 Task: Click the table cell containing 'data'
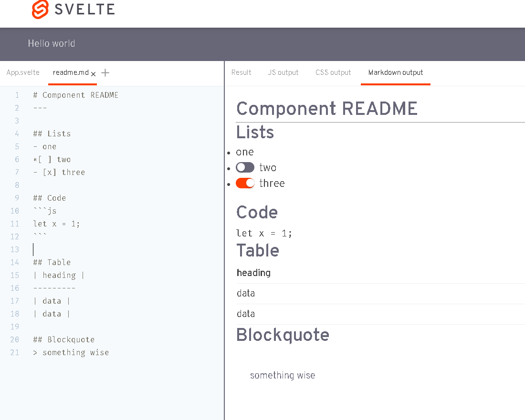pyautogui.click(x=245, y=293)
